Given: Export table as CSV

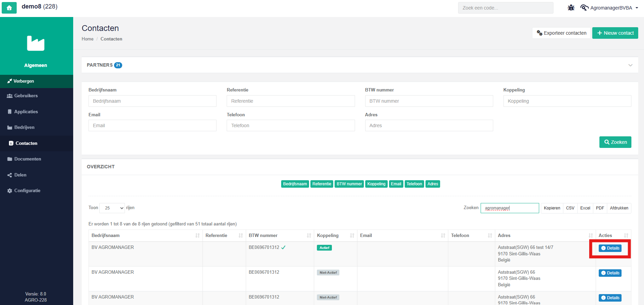Looking at the screenshot, I should click(570, 208).
